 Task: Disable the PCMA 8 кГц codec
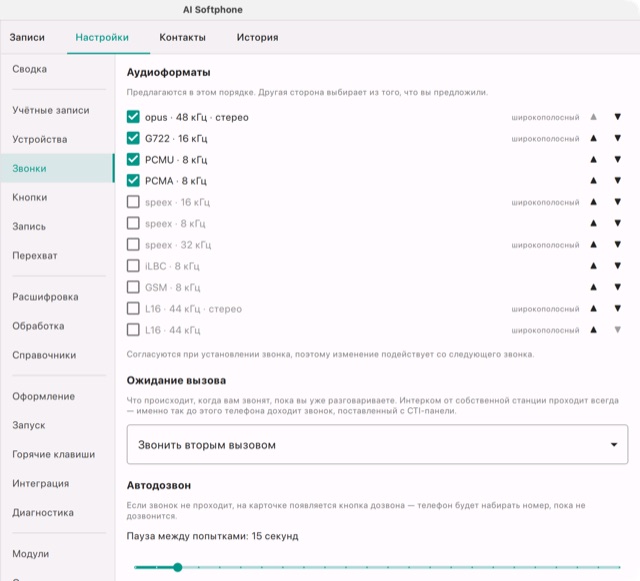tap(133, 181)
